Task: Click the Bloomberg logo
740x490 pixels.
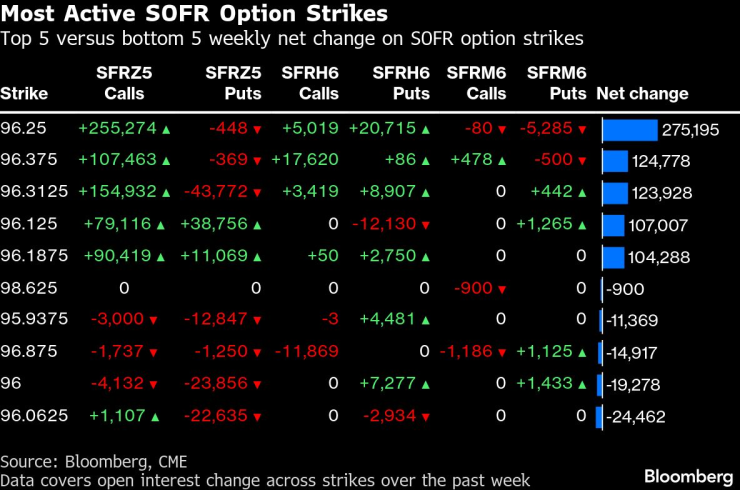Action: pyautogui.click(x=688, y=474)
